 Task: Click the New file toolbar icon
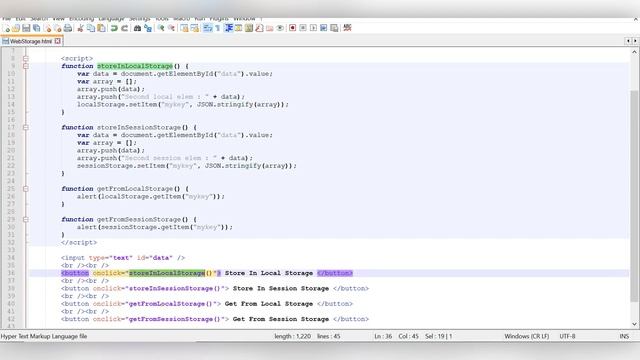pos(6,28)
